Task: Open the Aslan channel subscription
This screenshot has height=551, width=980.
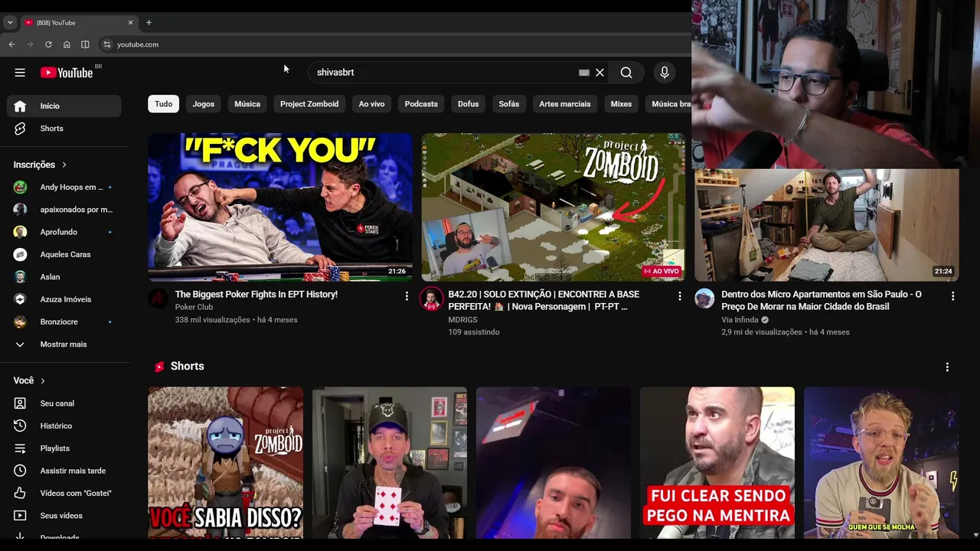Action: (x=64, y=277)
